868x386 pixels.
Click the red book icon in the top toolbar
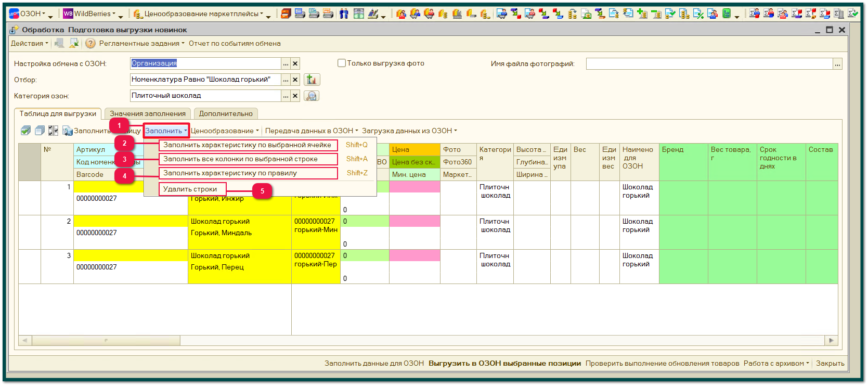[286, 14]
